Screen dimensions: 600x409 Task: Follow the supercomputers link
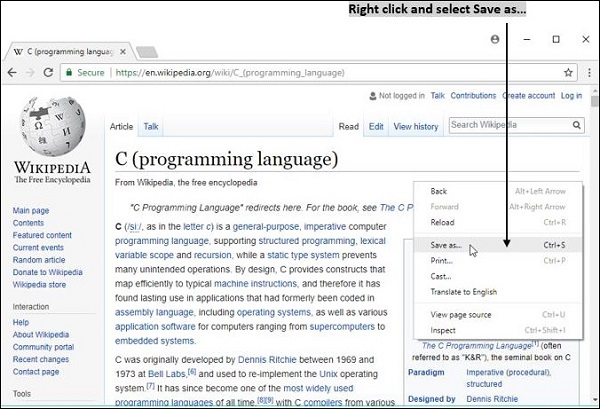(x=342, y=326)
